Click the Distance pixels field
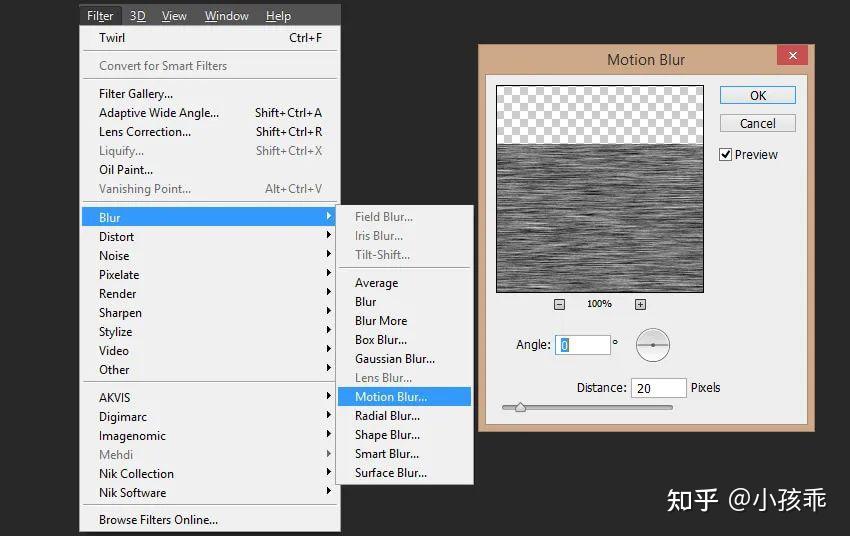 (x=659, y=388)
